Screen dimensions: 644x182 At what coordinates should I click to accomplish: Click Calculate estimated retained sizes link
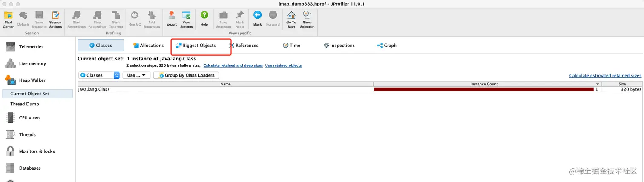click(605, 76)
